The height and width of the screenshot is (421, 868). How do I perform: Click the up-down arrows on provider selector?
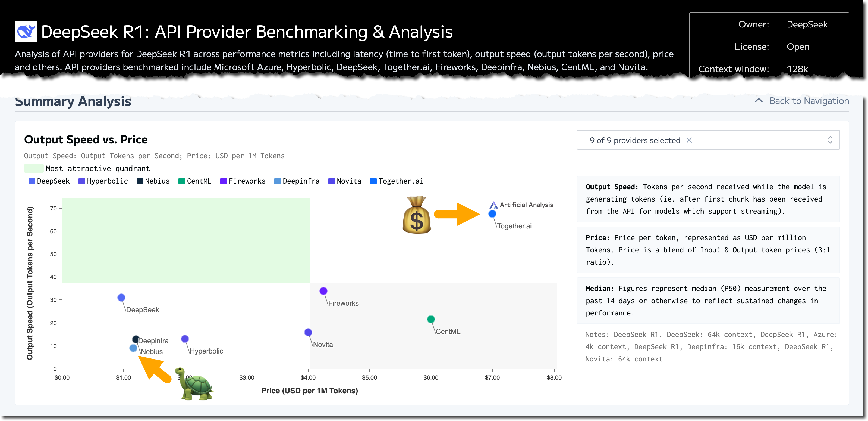(x=830, y=140)
